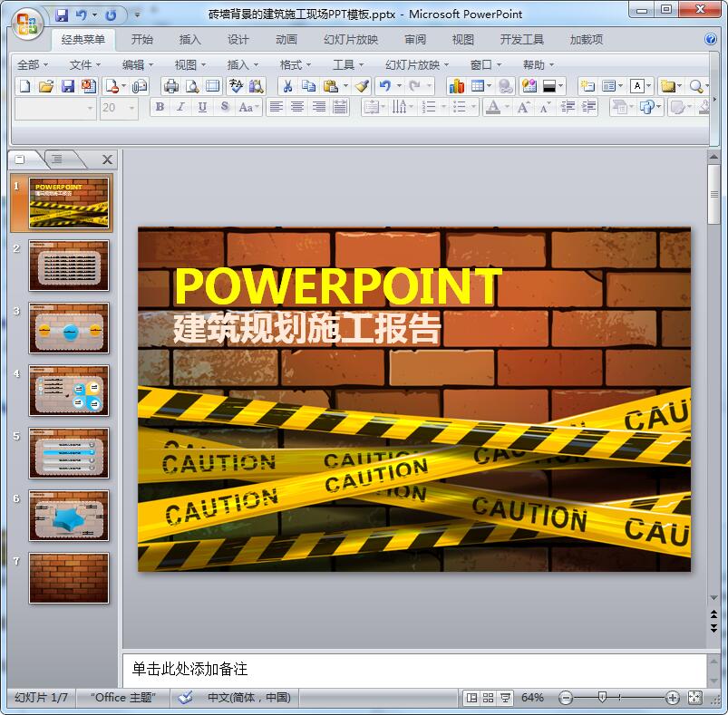
Task: Click the New Slide icon
Action: (x=587, y=86)
